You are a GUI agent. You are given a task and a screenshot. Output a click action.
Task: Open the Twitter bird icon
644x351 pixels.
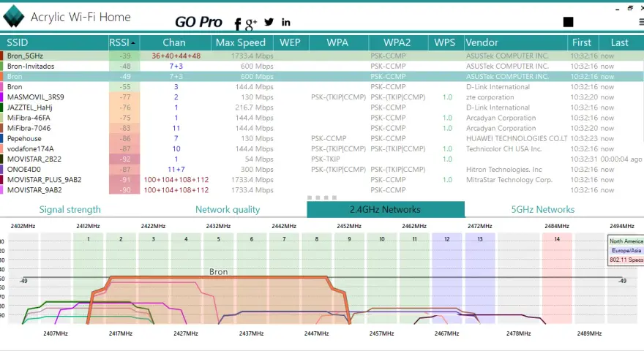(269, 22)
